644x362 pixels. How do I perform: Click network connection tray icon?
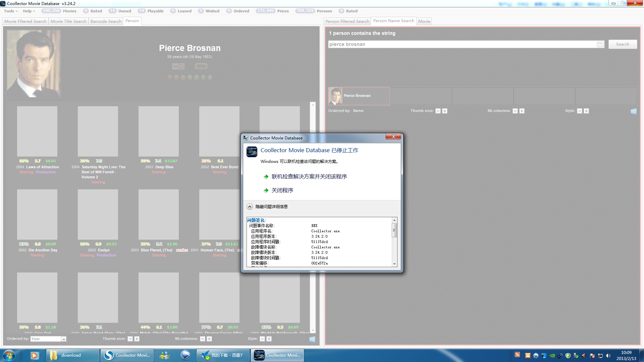(600, 356)
